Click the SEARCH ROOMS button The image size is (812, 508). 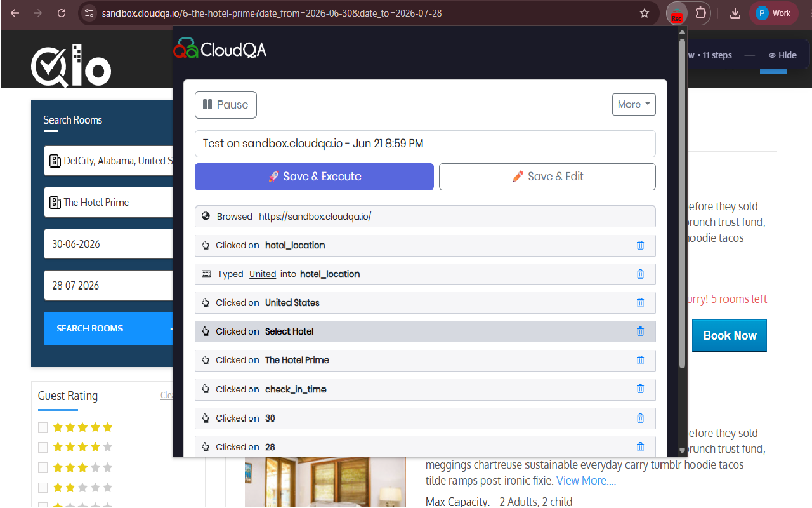tap(108, 328)
